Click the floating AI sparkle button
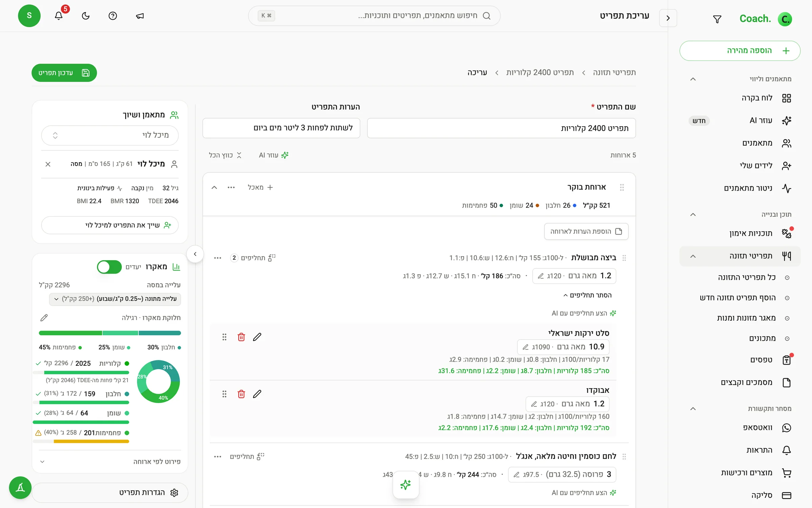The height and width of the screenshot is (508, 812). pos(406,485)
